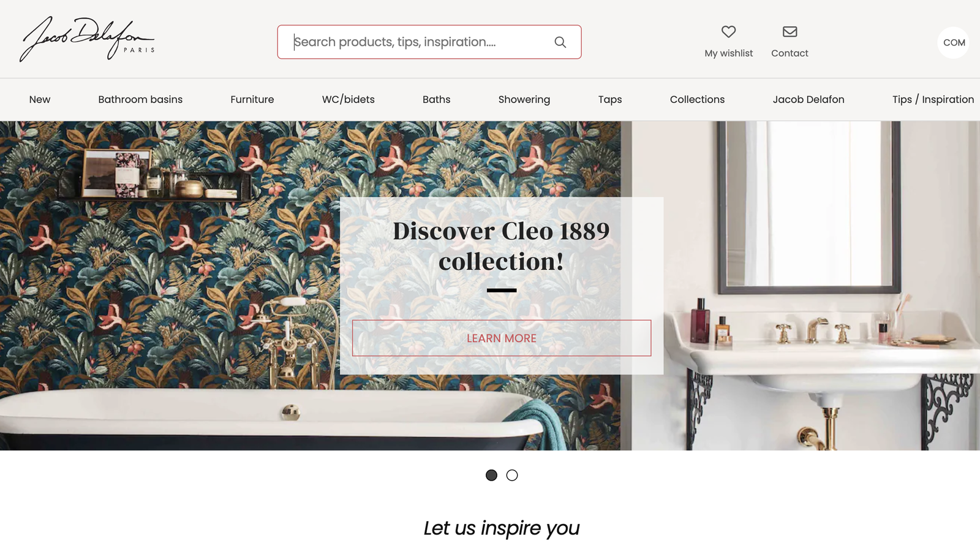Open the Tips / Inspiration menu
The width and height of the screenshot is (980, 545).
click(933, 99)
